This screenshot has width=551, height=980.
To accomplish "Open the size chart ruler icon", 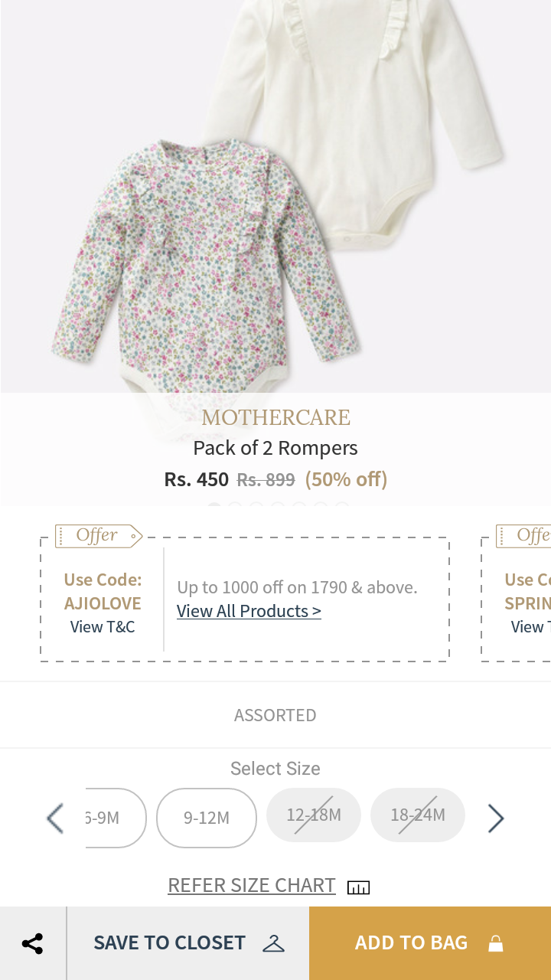I will (x=358, y=887).
